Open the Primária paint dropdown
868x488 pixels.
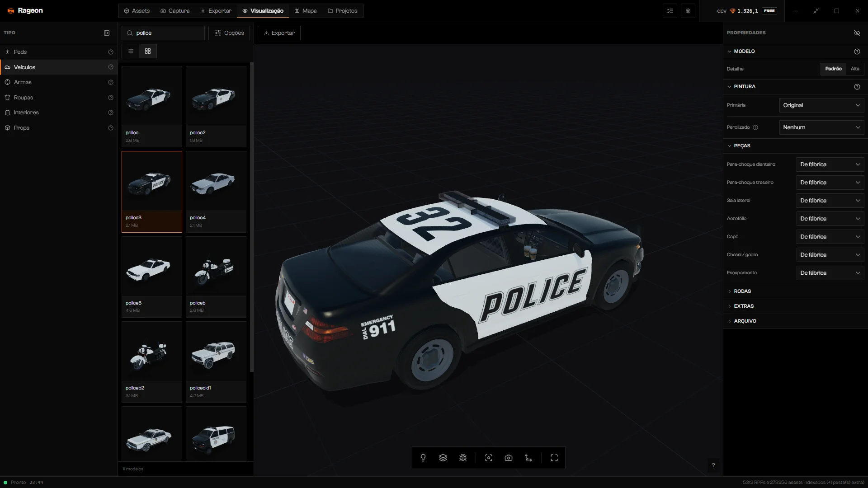pyautogui.click(x=822, y=105)
